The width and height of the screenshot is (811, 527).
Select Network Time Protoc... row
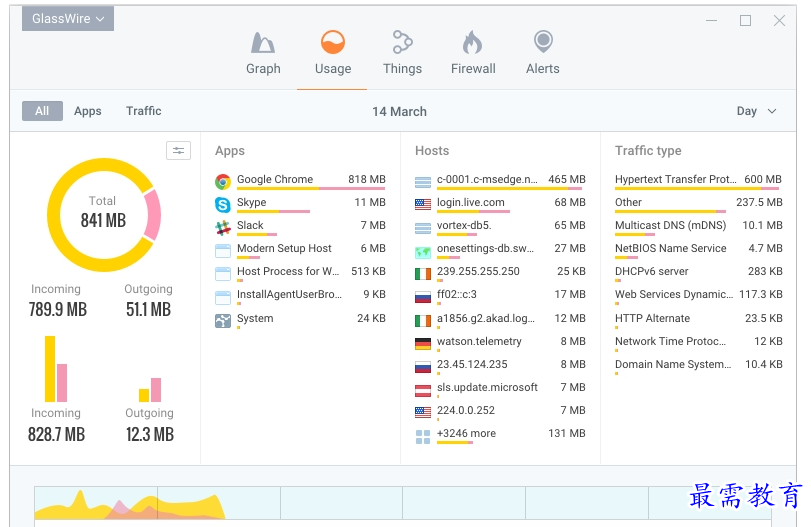pos(698,344)
